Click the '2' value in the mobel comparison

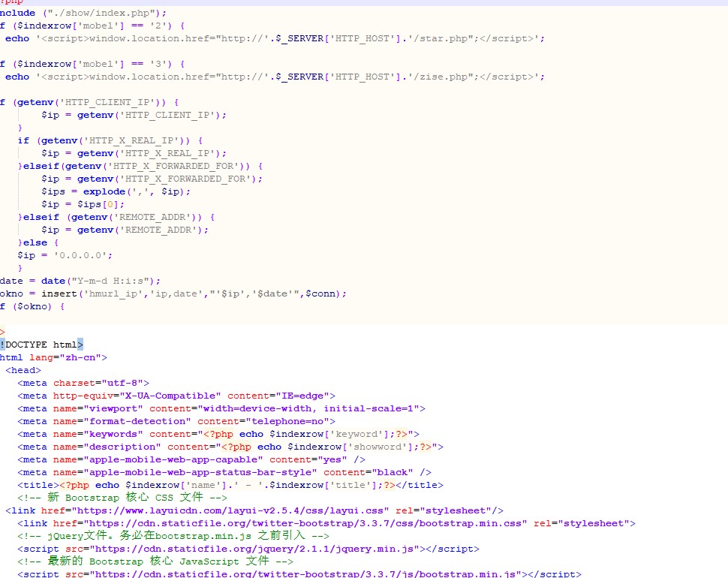(160, 26)
